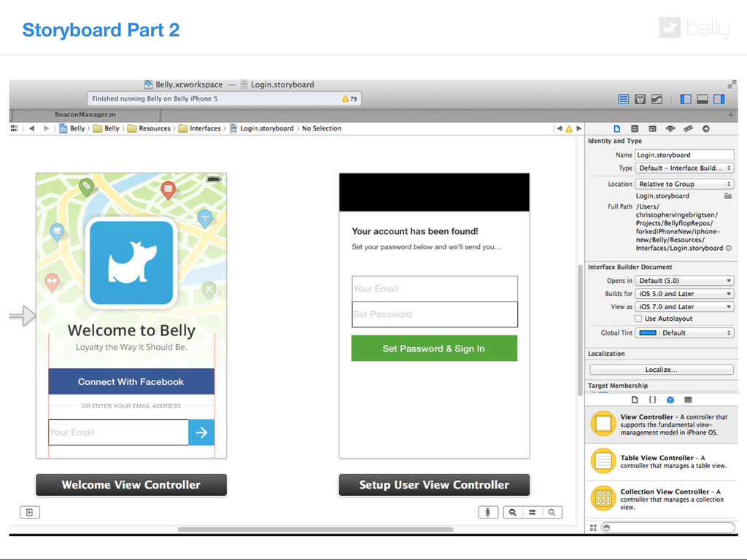This screenshot has height=560, width=747.
Task: Go back in jump bar history
Action: (x=31, y=128)
